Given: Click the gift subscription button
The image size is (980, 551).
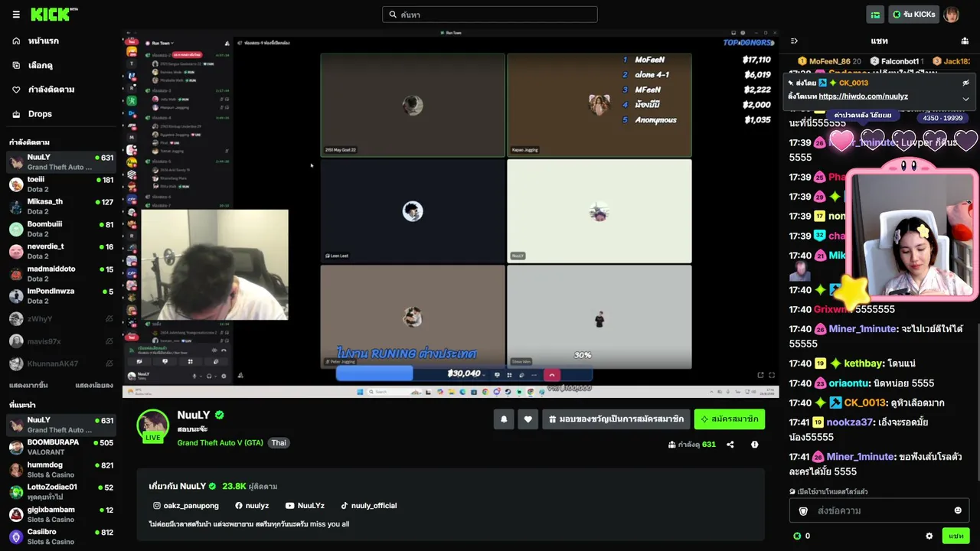Looking at the screenshot, I should pos(616,419).
